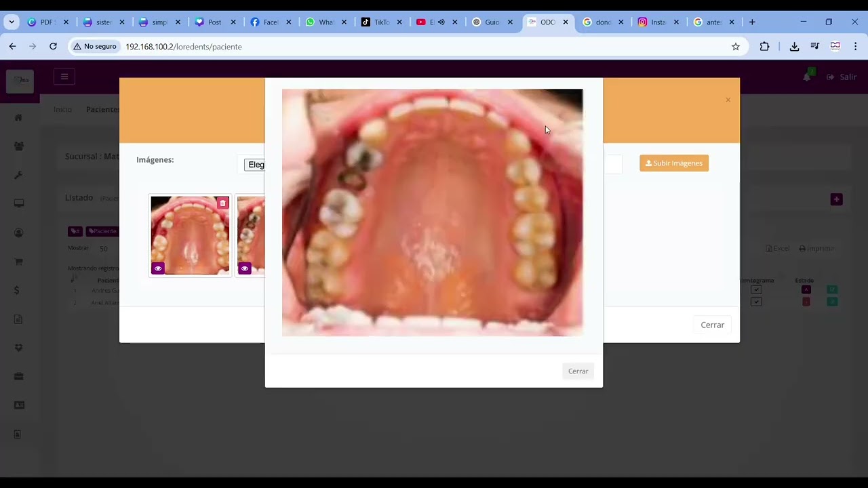Viewport: 868px width, 488px height.
Task: Export the listing to Excel
Action: pyautogui.click(x=777, y=249)
